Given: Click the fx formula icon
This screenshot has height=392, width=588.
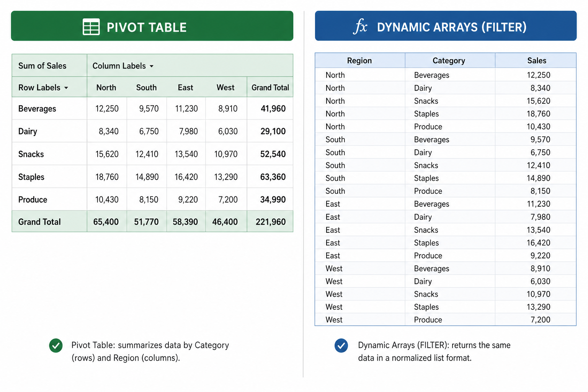Looking at the screenshot, I should (360, 27).
